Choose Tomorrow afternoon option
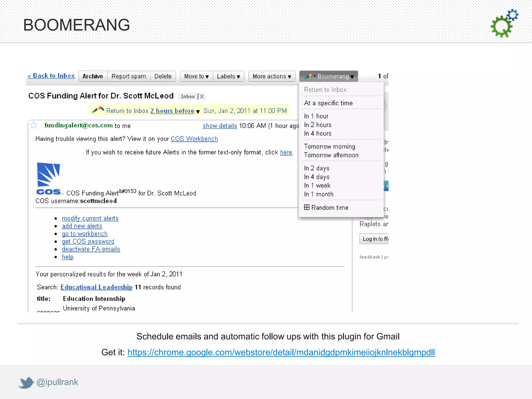This screenshot has width=532, height=399. pos(331,155)
